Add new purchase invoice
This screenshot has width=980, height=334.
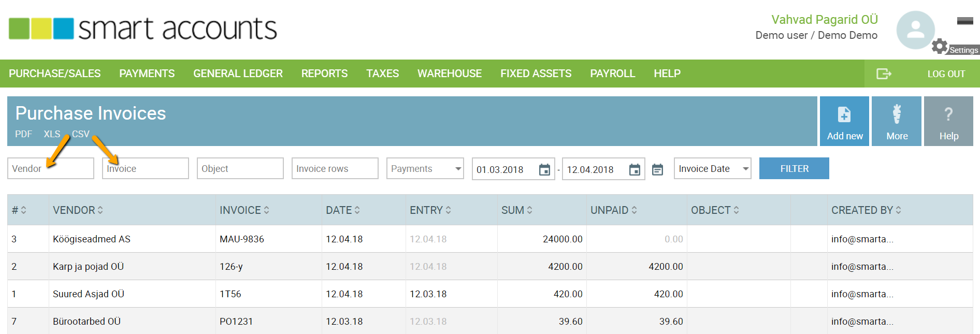coord(844,121)
